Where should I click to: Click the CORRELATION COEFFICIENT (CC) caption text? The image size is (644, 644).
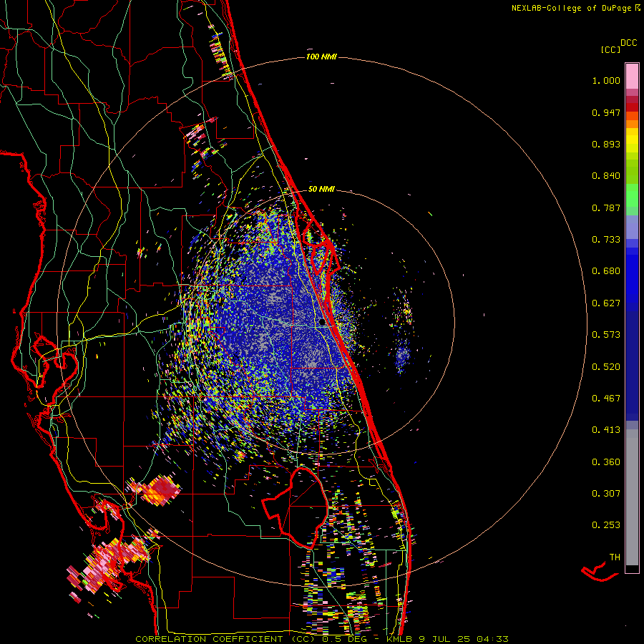pos(225,639)
